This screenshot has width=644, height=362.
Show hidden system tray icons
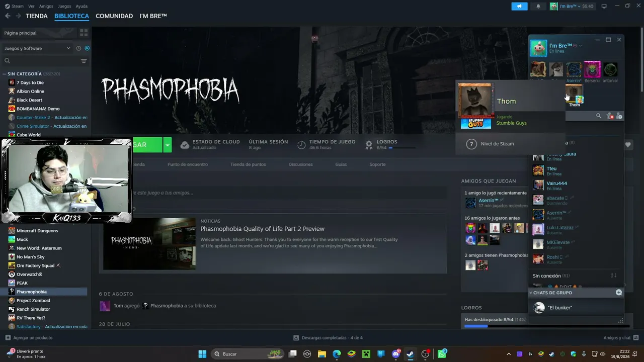tap(508, 354)
